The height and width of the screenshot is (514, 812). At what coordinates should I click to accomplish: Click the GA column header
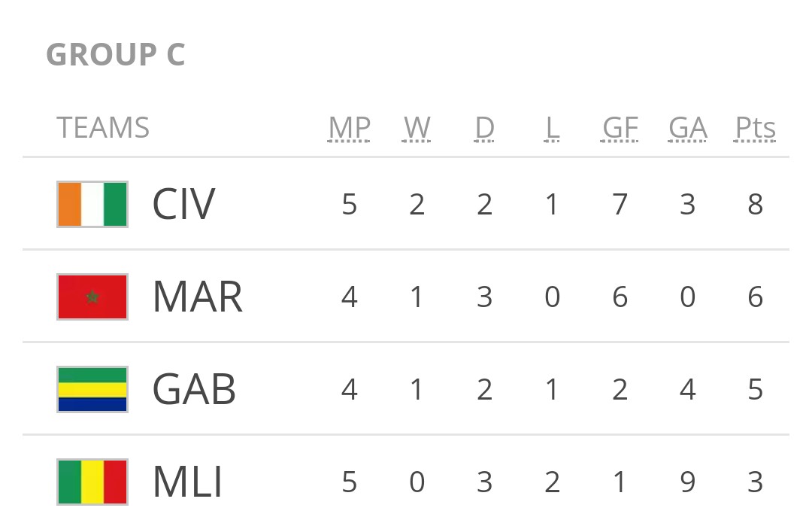pos(688,129)
